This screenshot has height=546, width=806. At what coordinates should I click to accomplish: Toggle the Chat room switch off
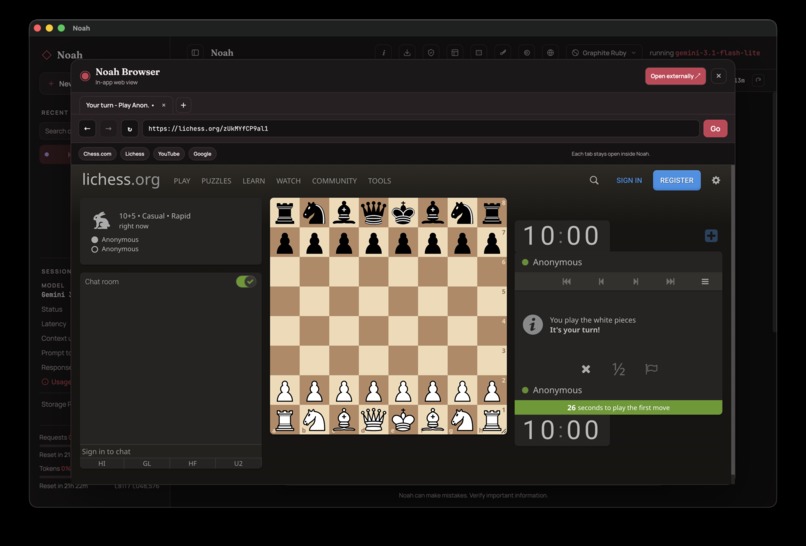pyautogui.click(x=246, y=282)
